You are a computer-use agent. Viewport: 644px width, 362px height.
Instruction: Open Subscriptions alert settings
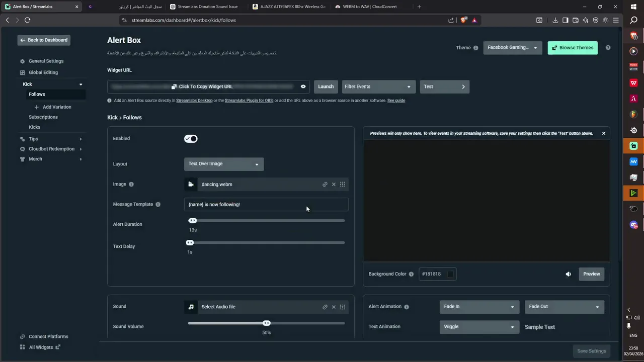click(x=43, y=117)
